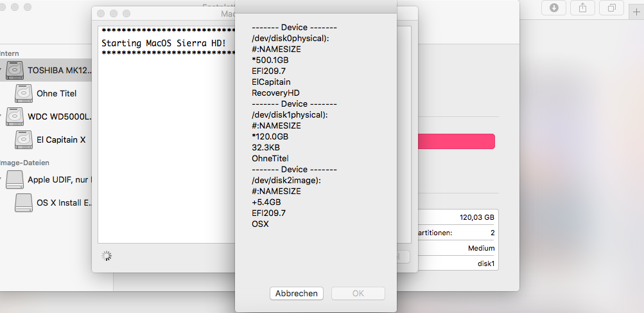The image size is (644, 313).
Task: Click the Medium type value
Action: pos(481,249)
